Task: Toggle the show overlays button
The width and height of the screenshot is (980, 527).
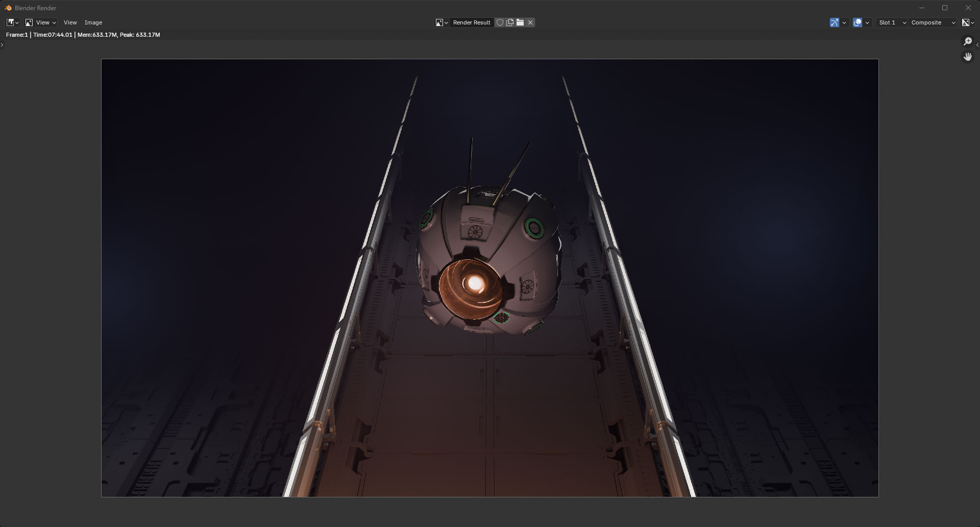Action: 857,22
